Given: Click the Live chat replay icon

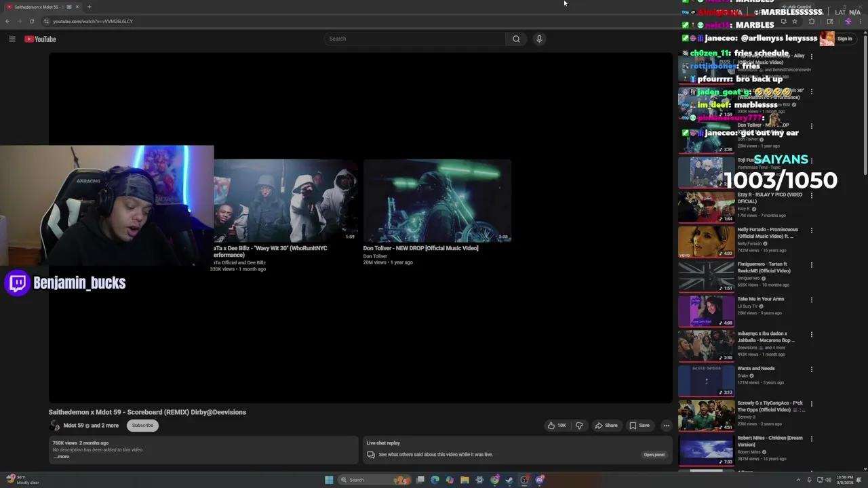Looking at the screenshot, I should (371, 455).
